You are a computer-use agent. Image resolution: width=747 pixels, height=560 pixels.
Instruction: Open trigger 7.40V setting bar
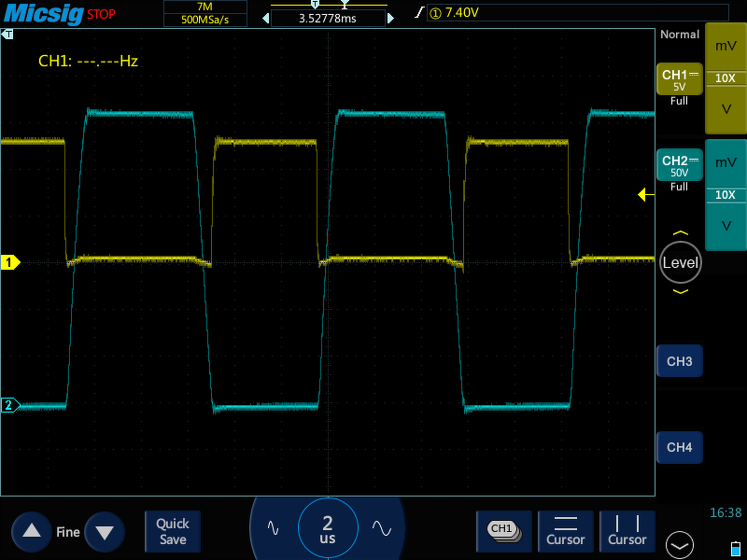577,13
